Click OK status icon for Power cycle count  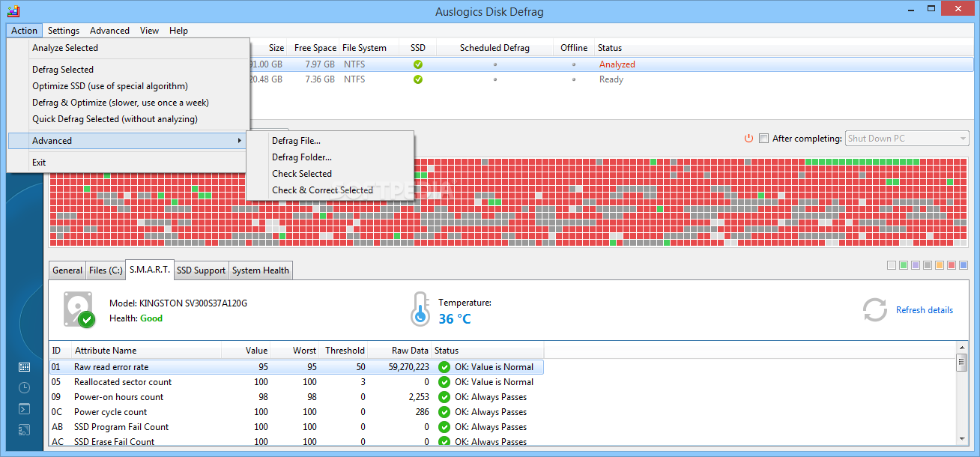(444, 412)
